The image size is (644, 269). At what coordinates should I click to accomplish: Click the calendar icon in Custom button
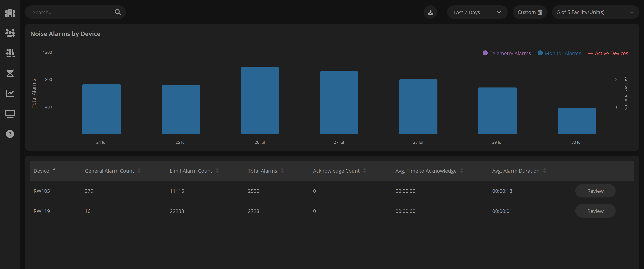click(540, 12)
